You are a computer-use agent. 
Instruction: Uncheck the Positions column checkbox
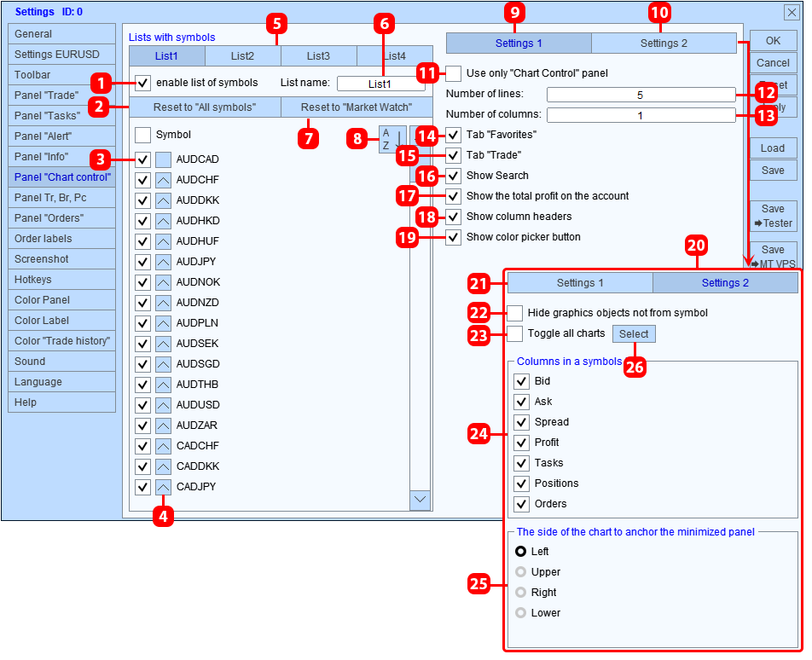click(521, 483)
